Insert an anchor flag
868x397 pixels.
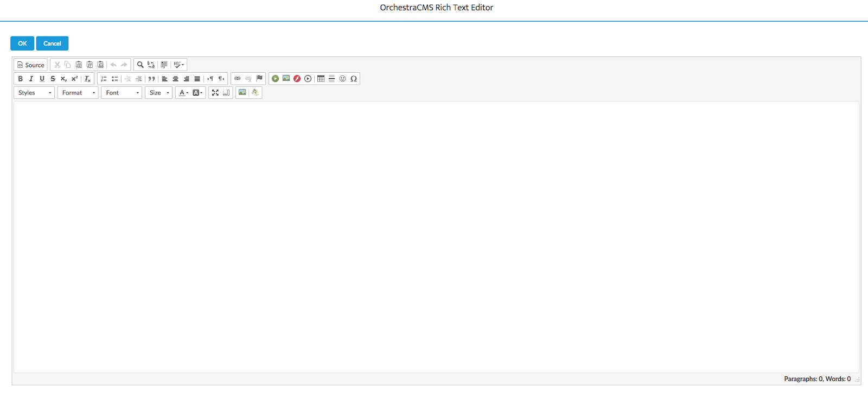tap(259, 79)
